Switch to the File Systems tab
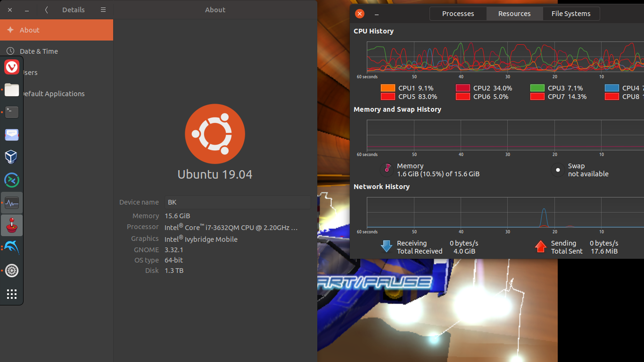Image resolution: width=644 pixels, height=362 pixels. (570, 14)
